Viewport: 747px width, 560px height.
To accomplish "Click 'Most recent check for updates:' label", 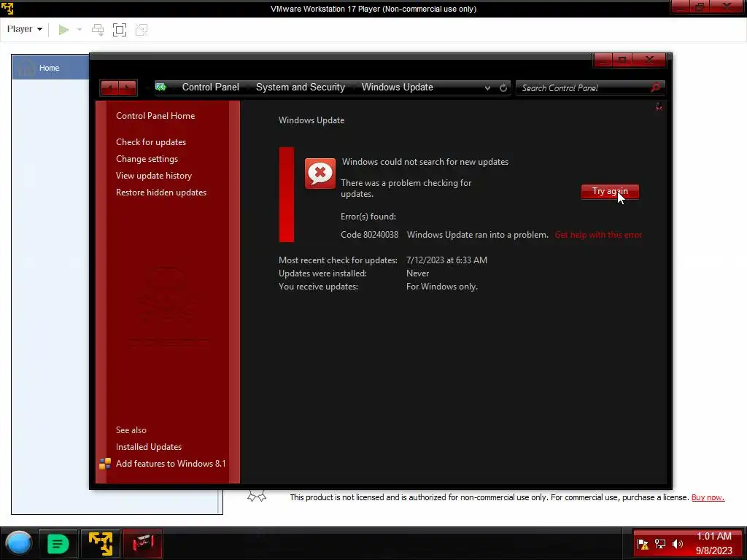I will tap(338, 260).
